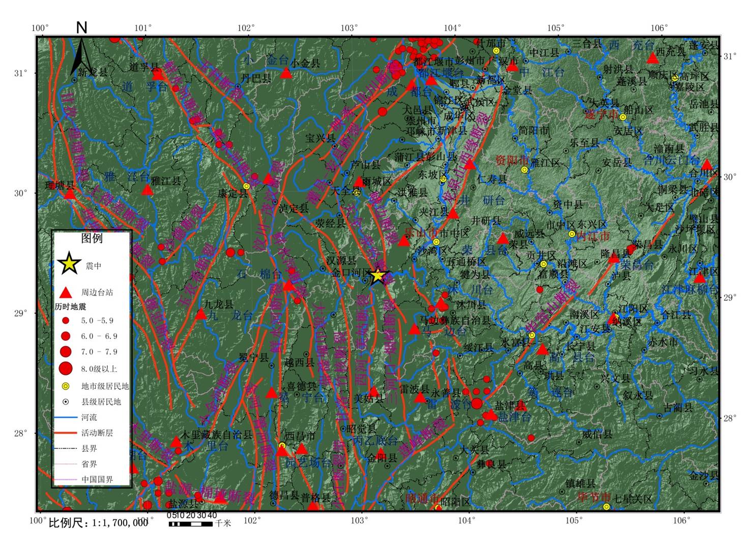Click the 28° latitude label on right axis
Screen dimensions: 756x548
click(731, 418)
